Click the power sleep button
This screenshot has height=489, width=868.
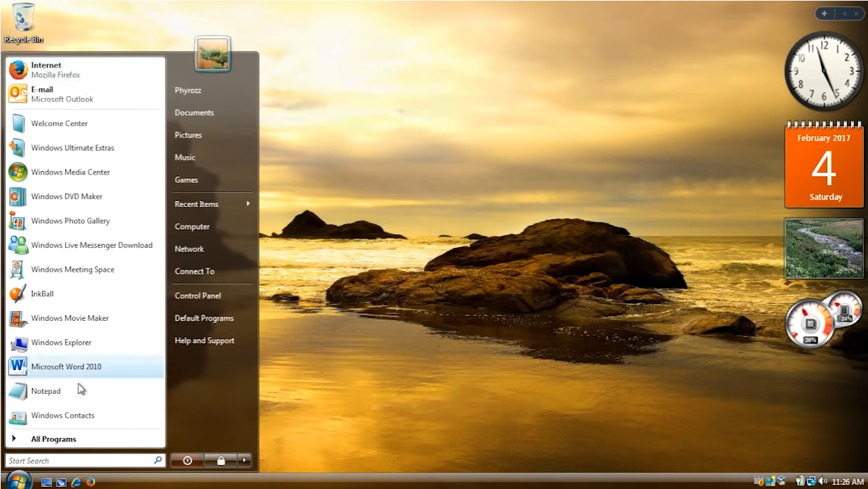tap(188, 460)
